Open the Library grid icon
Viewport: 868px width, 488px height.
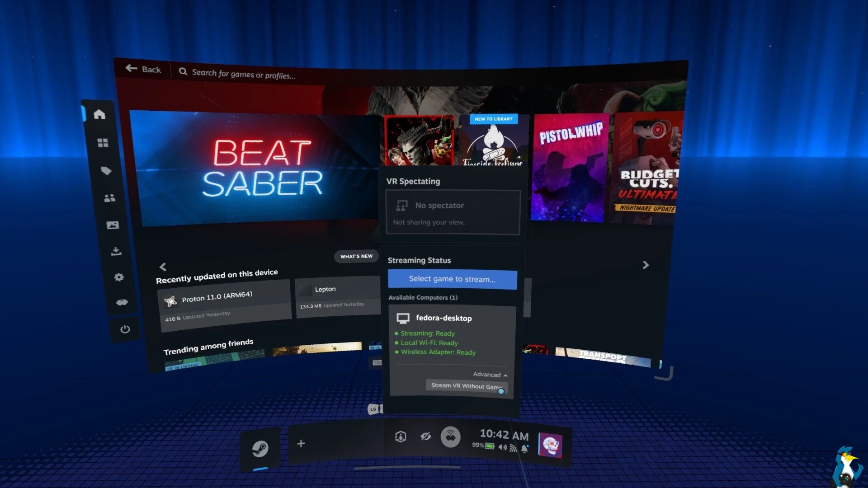click(x=103, y=143)
